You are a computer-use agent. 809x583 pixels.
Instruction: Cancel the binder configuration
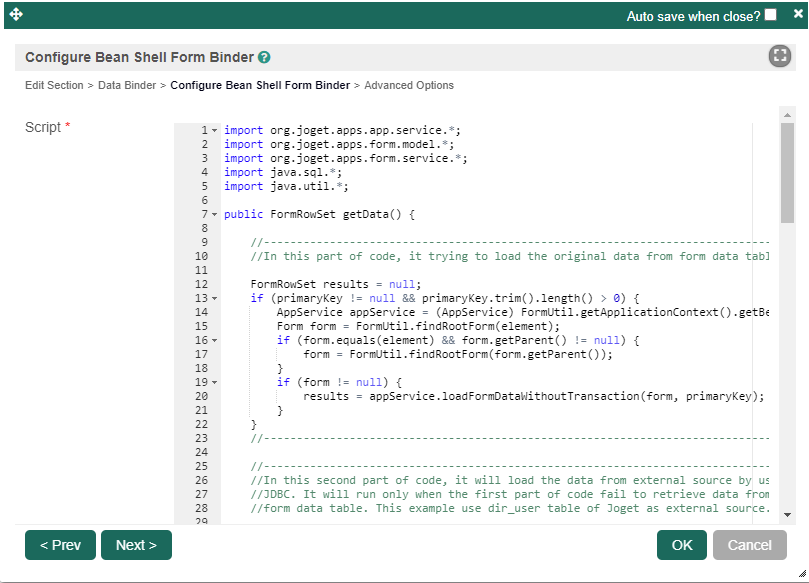pos(749,545)
